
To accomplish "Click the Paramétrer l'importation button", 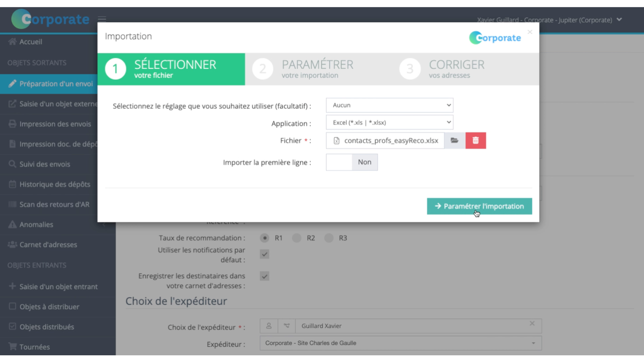I will click(x=479, y=206).
